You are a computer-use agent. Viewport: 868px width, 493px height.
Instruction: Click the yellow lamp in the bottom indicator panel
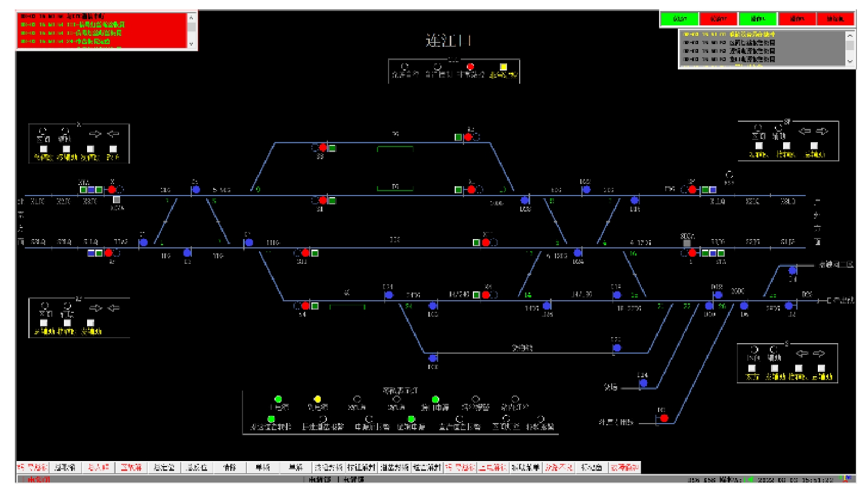317,399
